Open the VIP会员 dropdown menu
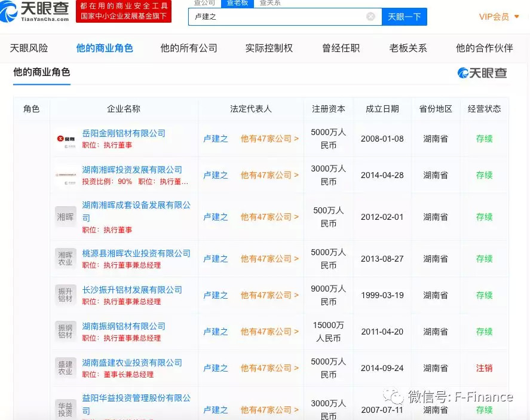 click(x=498, y=17)
